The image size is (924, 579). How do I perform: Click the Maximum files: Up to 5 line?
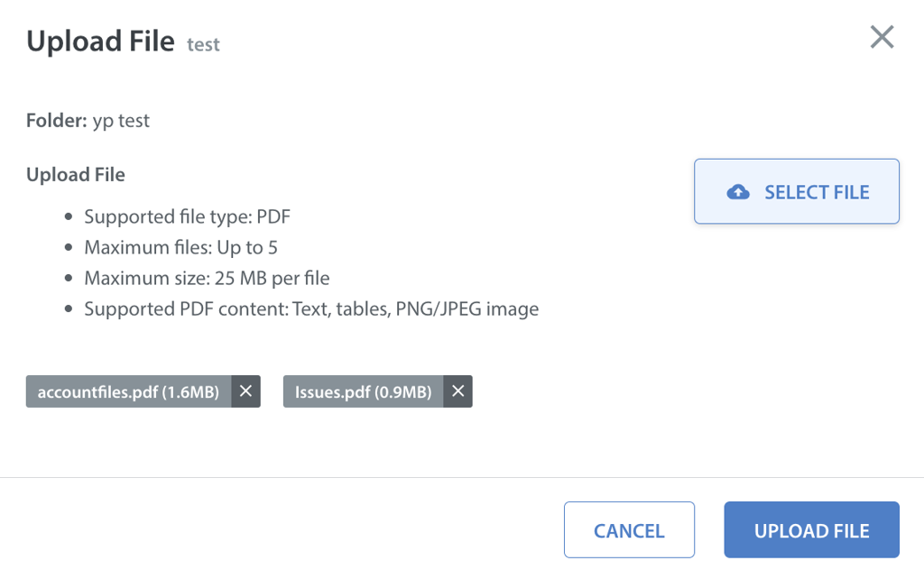(180, 247)
